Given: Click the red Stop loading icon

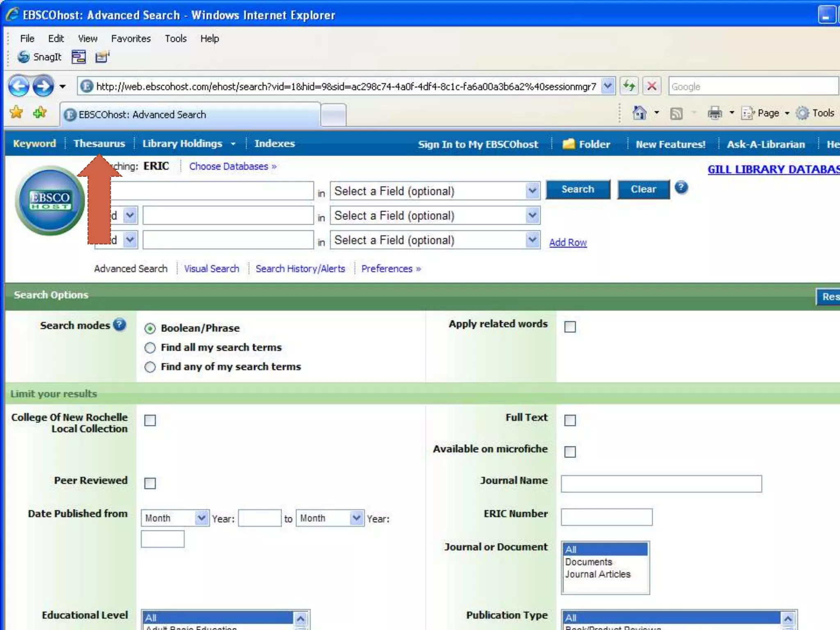Looking at the screenshot, I should pos(651,86).
